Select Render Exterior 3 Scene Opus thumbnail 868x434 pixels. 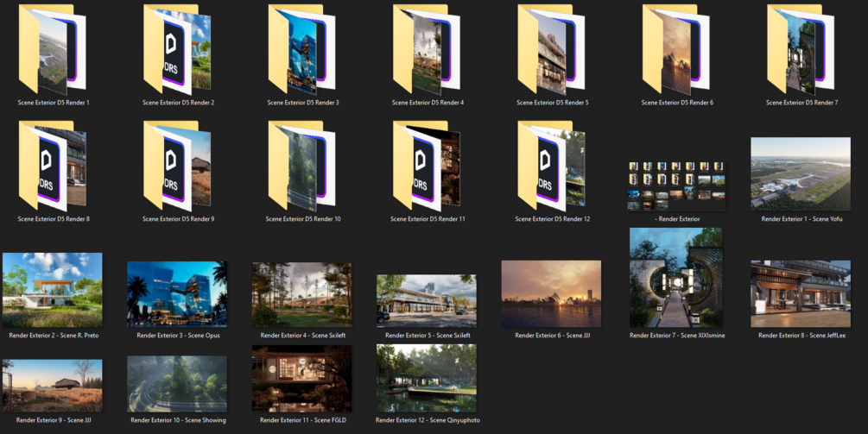click(x=177, y=294)
